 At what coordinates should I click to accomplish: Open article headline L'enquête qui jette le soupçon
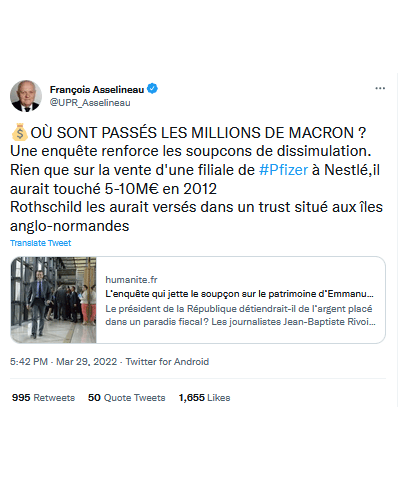[x=239, y=294]
